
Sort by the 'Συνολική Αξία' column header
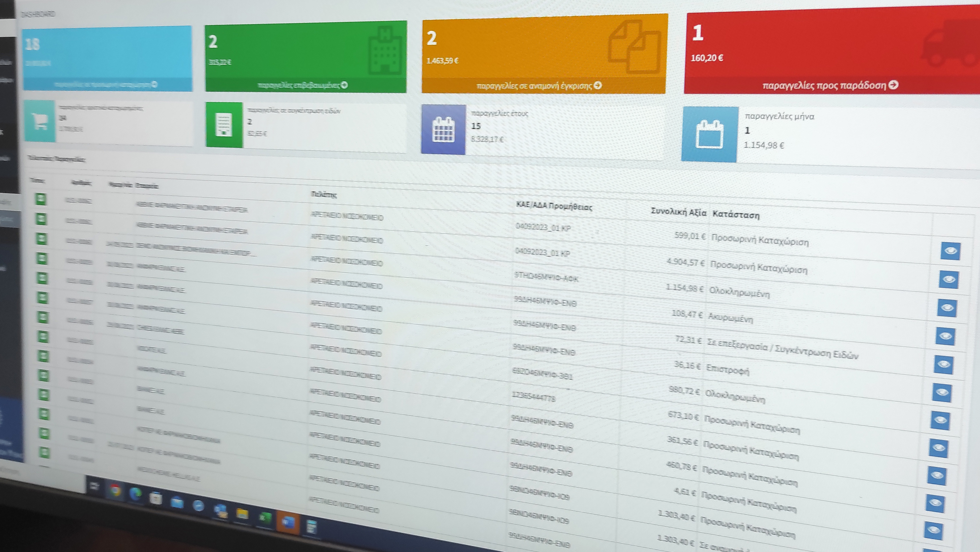tap(678, 212)
